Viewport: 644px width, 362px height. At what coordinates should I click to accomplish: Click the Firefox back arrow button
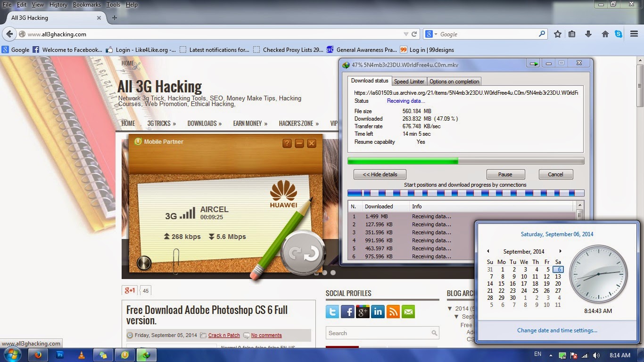click(x=9, y=34)
